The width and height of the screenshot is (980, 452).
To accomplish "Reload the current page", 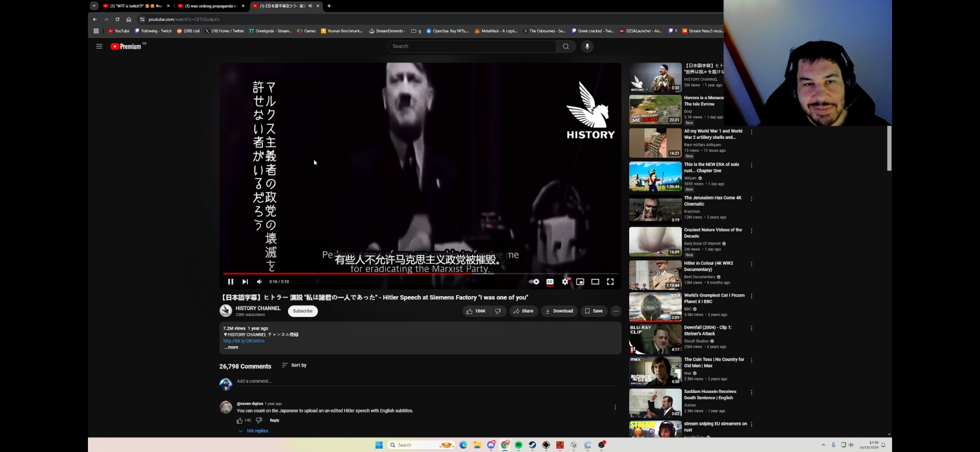I will (x=117, y=19).
